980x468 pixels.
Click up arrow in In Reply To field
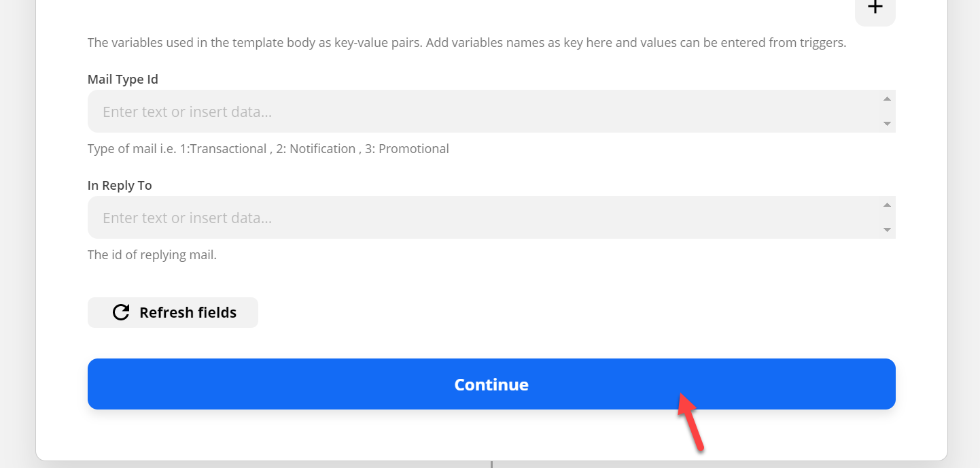pos(887,205)
